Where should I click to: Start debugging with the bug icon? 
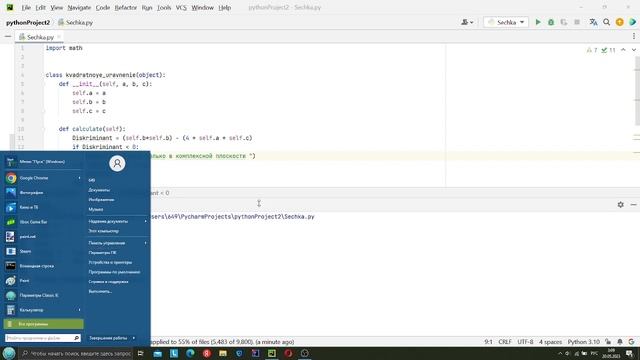tap(551, 22)
